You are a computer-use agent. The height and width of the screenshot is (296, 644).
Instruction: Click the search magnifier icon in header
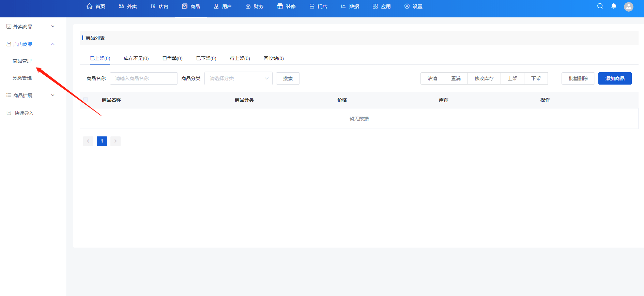pos(600,6)
